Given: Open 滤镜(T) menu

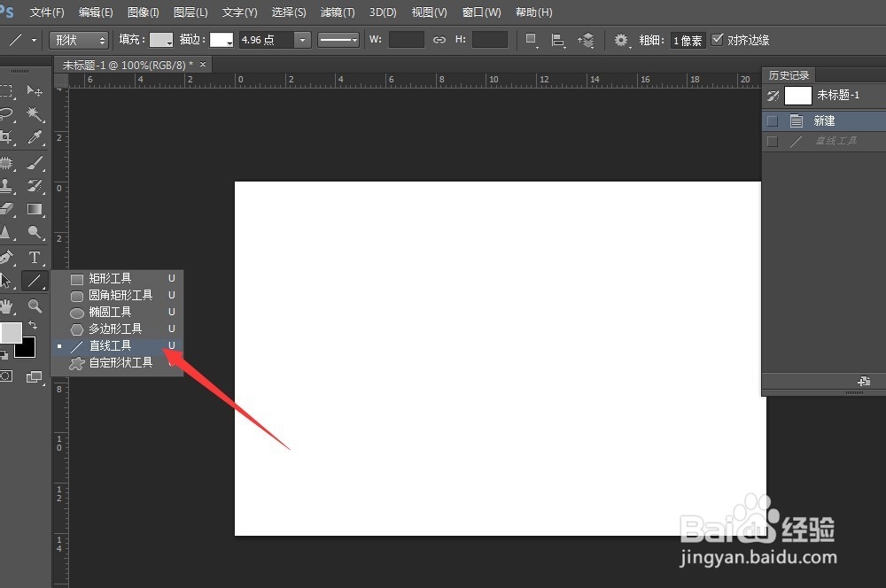Looking at the screenshot, I should click(x=338, y=12).
